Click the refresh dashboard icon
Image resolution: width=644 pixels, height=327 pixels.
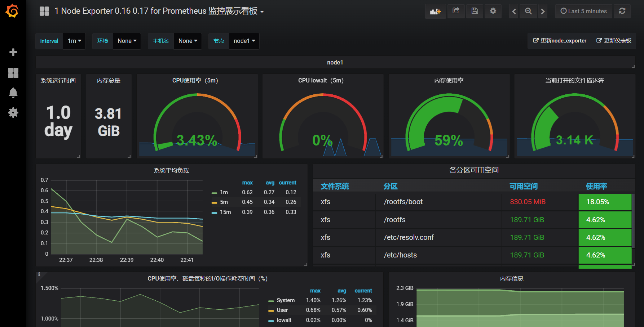click(x=622, y=11)
